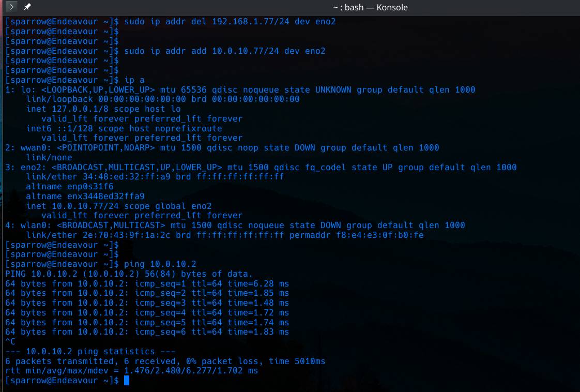Click the 'altname enp0s31f6' line
Viewport: 580px width, 392px height.
tap(70, 187)
